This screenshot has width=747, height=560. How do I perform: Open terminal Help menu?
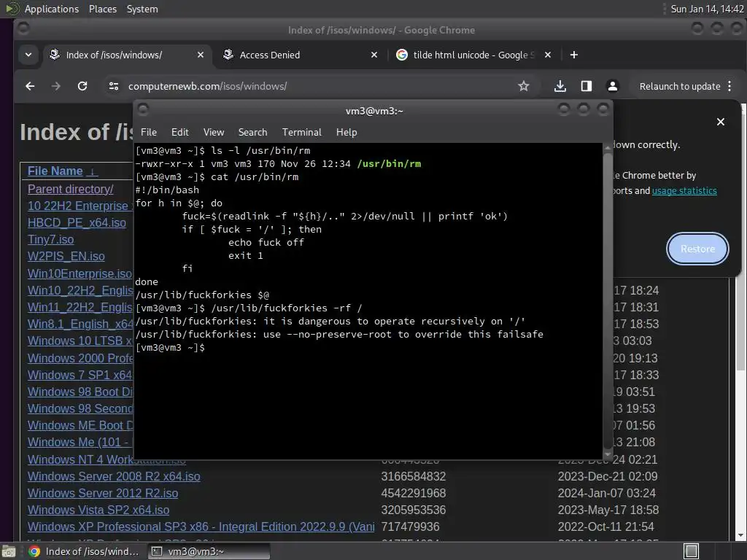pyautogui.click(x=347, y=133)
